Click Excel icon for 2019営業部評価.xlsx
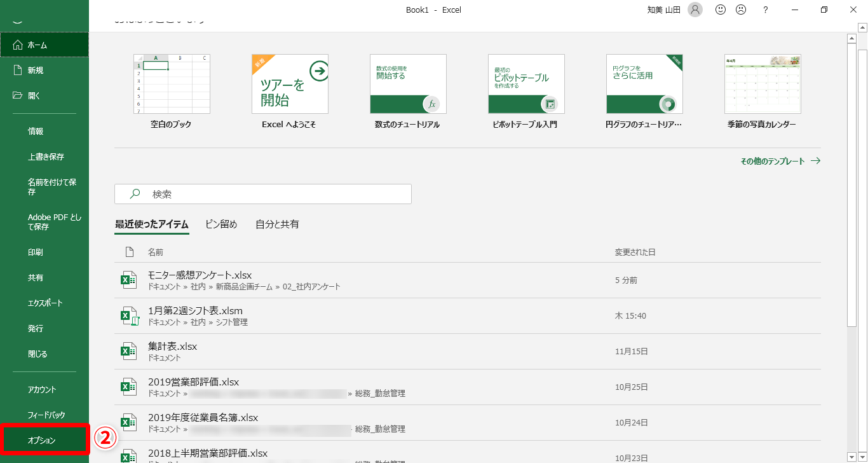The image size is (868, 463). click(129, 387)
